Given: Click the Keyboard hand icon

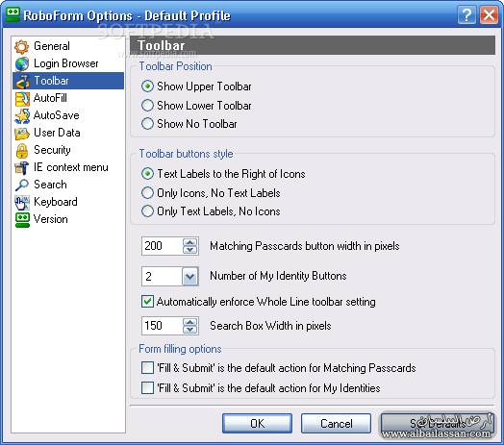Looking at the screenshot, I should coord(21,203).
